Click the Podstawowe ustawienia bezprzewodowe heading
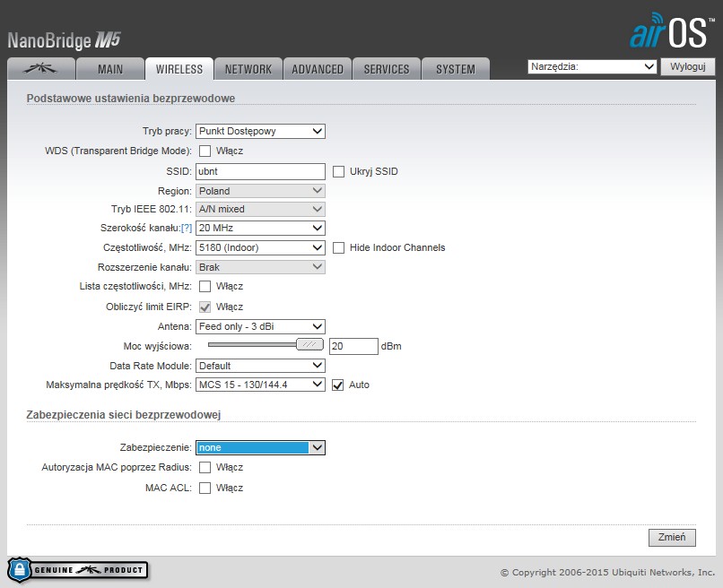Viewport: 723px width, 588px height. tap(130, 99)
